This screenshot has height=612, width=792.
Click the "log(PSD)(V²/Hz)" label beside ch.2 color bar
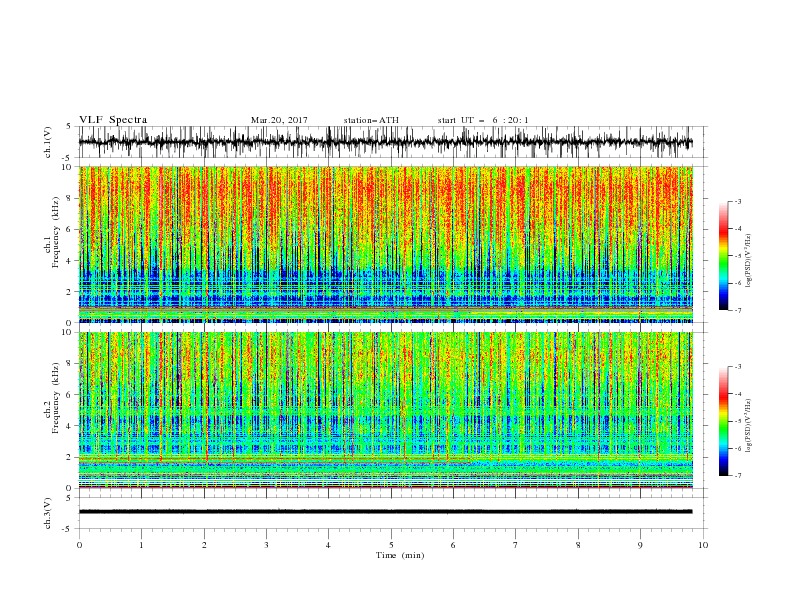pyautogui.click(x=748, y=425)
